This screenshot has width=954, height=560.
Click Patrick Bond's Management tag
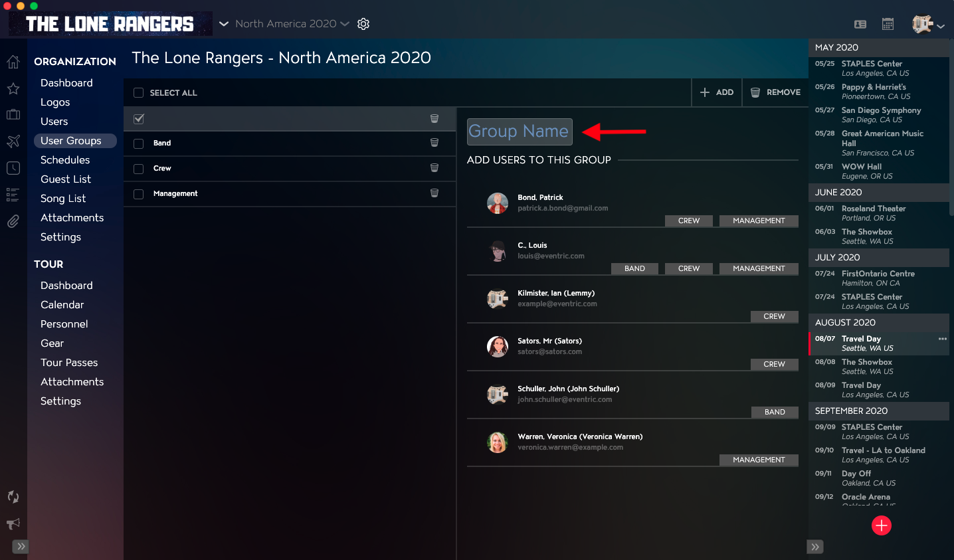tap(759, 221)
